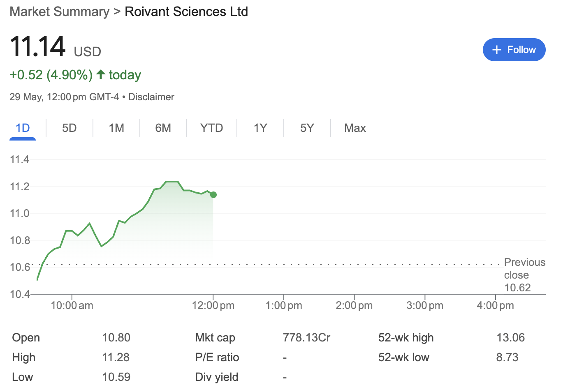
Task: Click the 52-wk low label
Action: point(403,357)
